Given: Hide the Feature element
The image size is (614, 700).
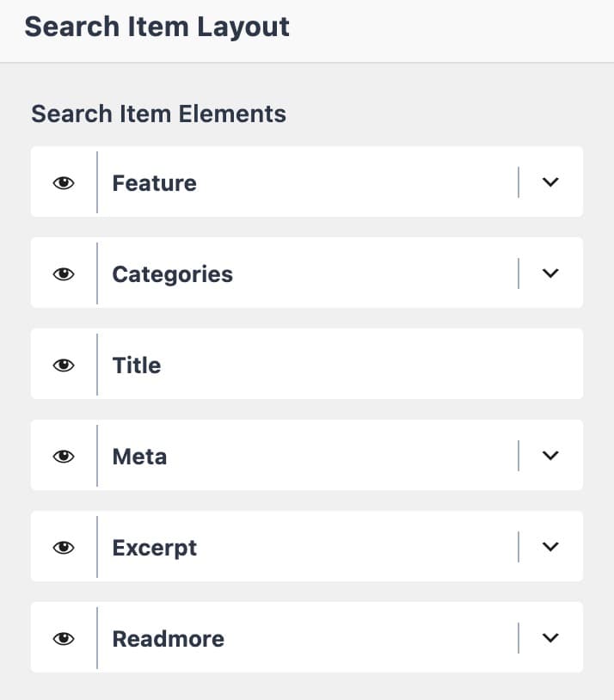Looking at the screenshot, I should [64, 182].
